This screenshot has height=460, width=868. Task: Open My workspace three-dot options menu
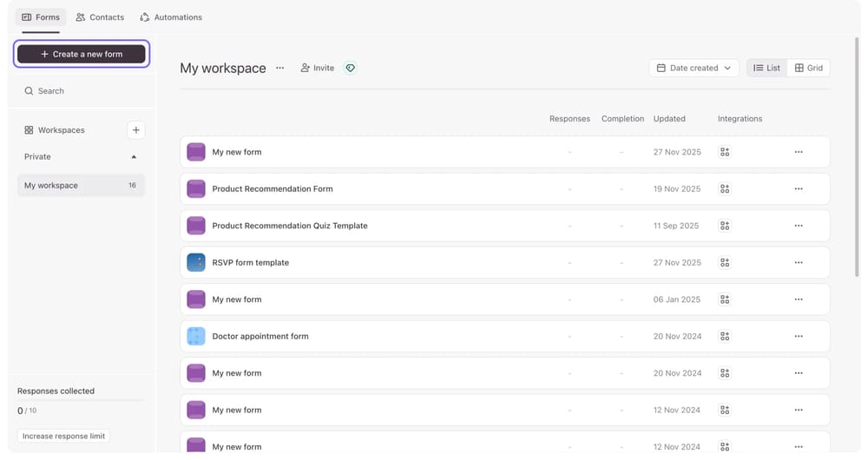[x=279, y=68]
